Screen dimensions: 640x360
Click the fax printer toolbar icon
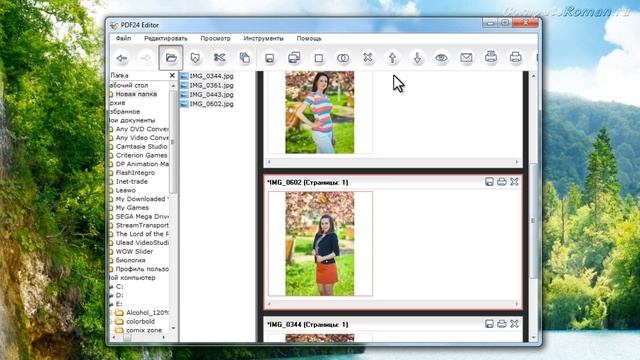coord(491,57)
